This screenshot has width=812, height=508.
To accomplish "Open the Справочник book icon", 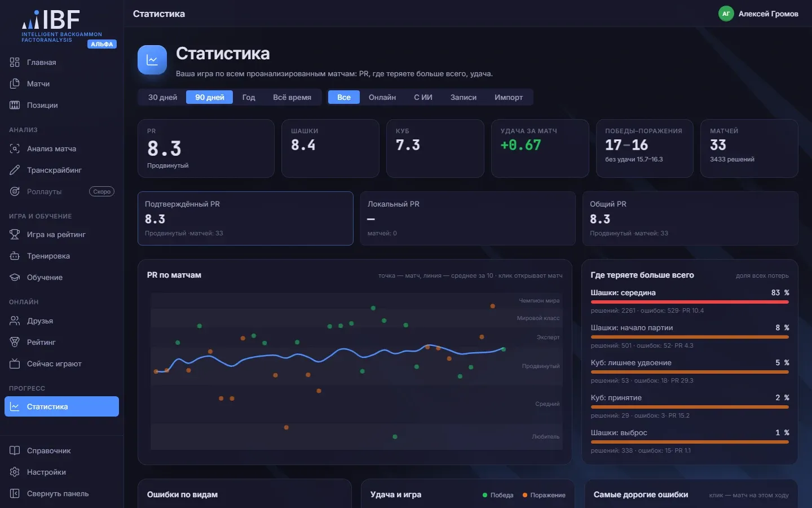I will [15, 450].
